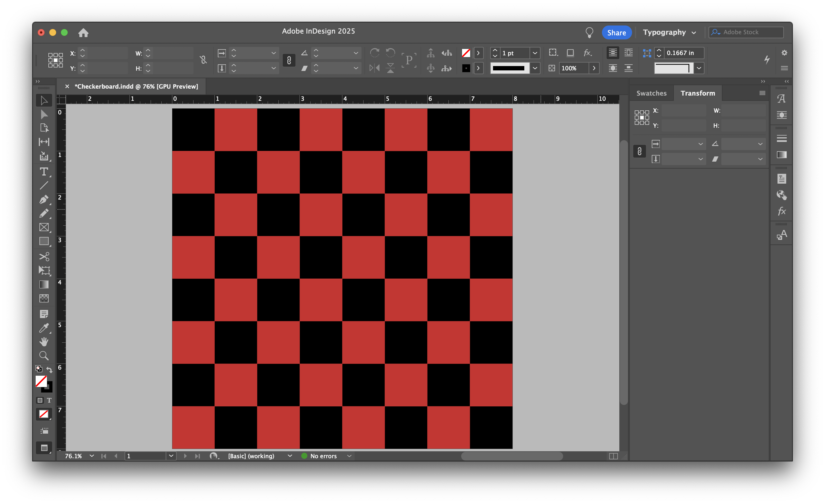
Task: Select the Type tool
Action: click(x=44, y=171)
